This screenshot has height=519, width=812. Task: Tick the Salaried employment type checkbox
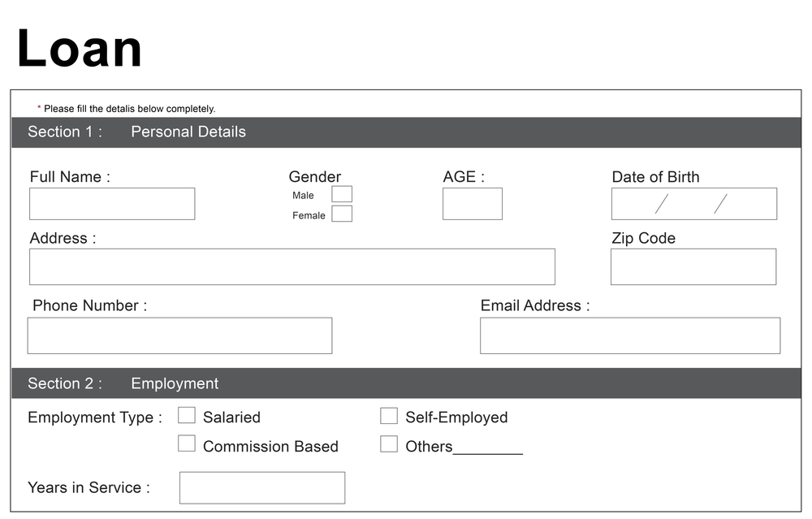coord(187,415)
